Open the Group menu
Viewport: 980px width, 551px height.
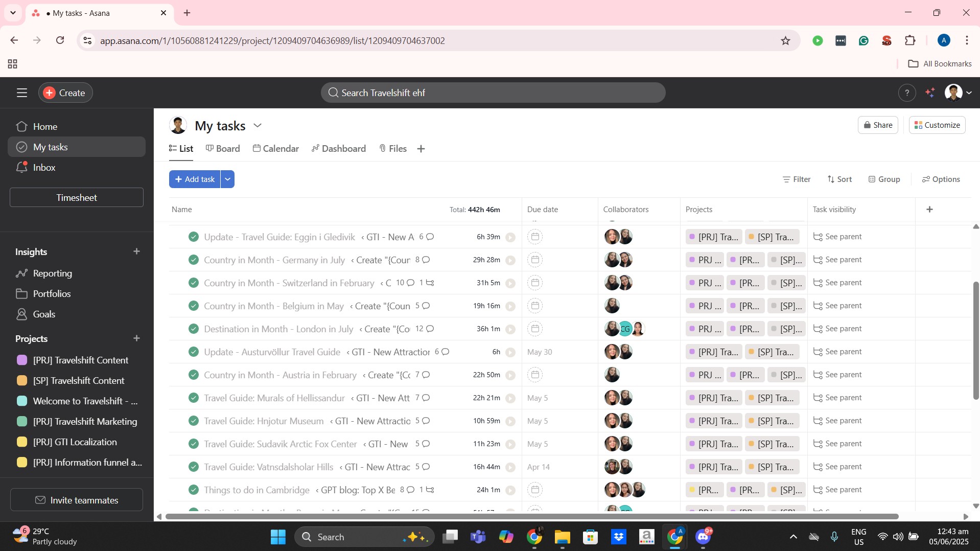pos(884,179)
